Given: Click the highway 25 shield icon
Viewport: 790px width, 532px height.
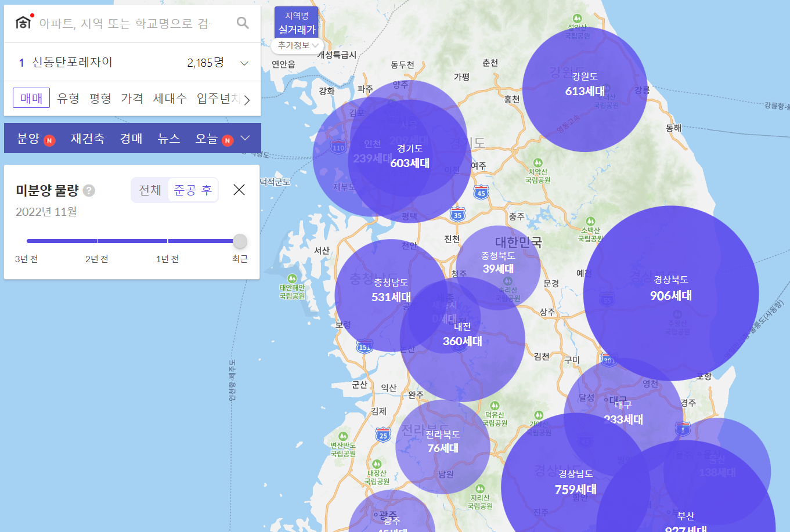Looking at the screenshot, I should coord(383,435).
